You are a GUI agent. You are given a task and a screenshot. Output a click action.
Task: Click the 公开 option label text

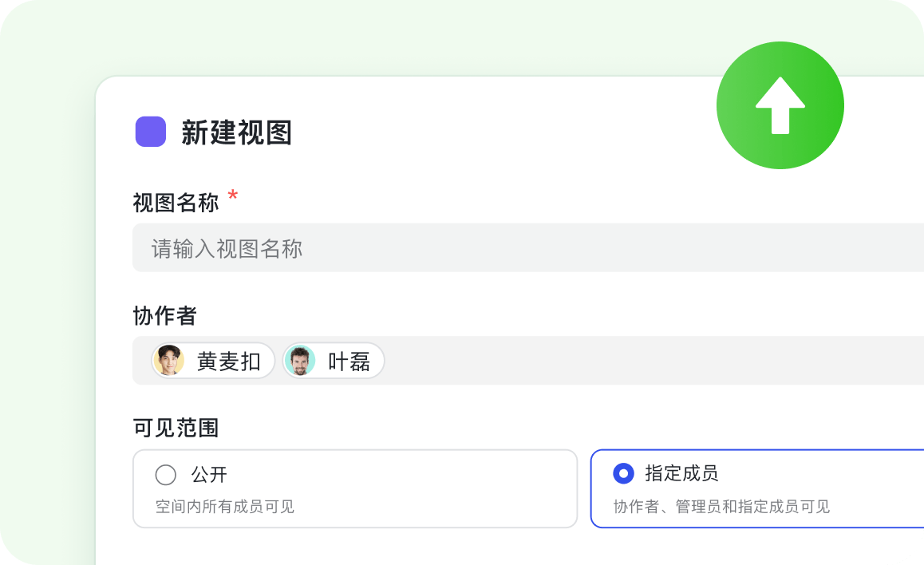[209, 475]
